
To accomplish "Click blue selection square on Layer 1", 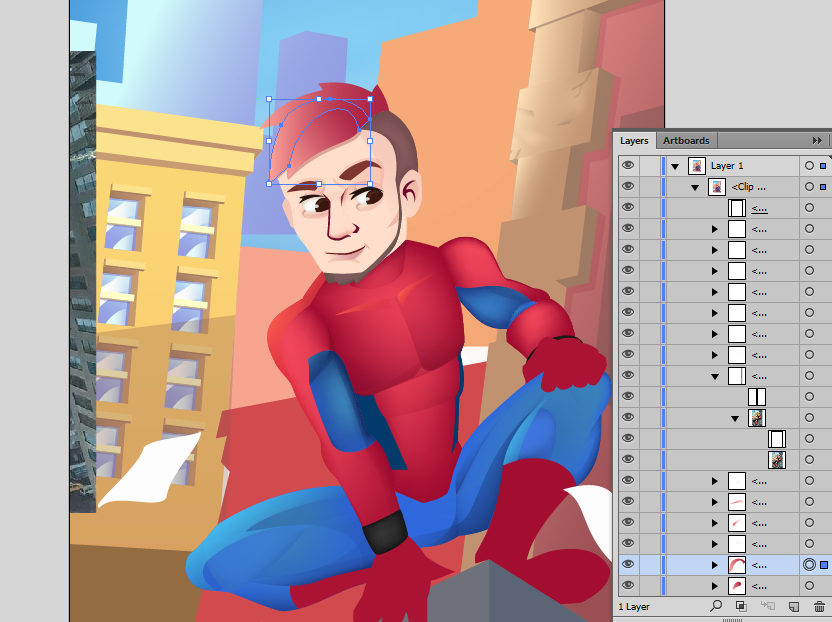I will (x=823, y=166).
